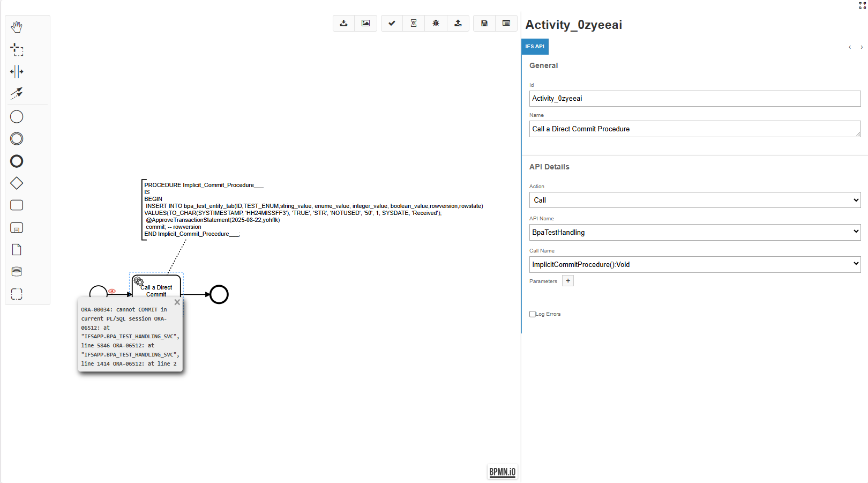Select the end event circle
The width and height of the screenshot is (868, 483).
click(219, 294)
